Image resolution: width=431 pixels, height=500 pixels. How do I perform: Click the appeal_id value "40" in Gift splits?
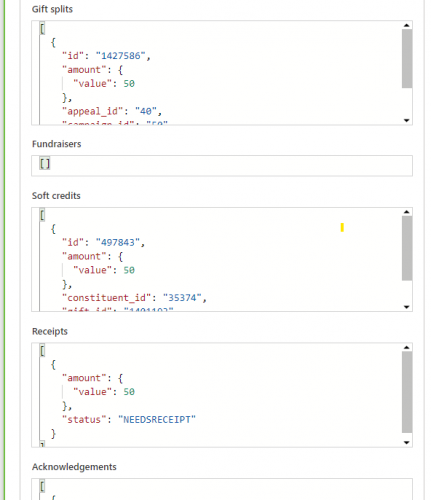pos(146,111)
